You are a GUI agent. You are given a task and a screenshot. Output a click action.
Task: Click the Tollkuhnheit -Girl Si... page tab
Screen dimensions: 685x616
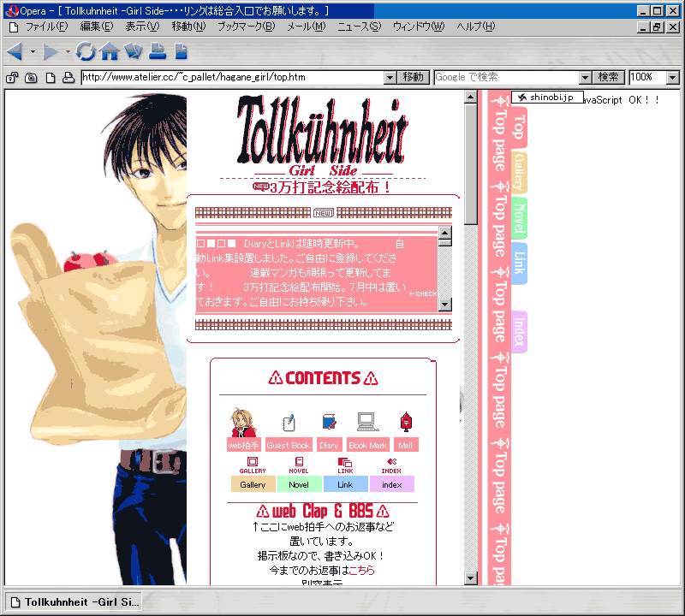(x=74, y=602)
